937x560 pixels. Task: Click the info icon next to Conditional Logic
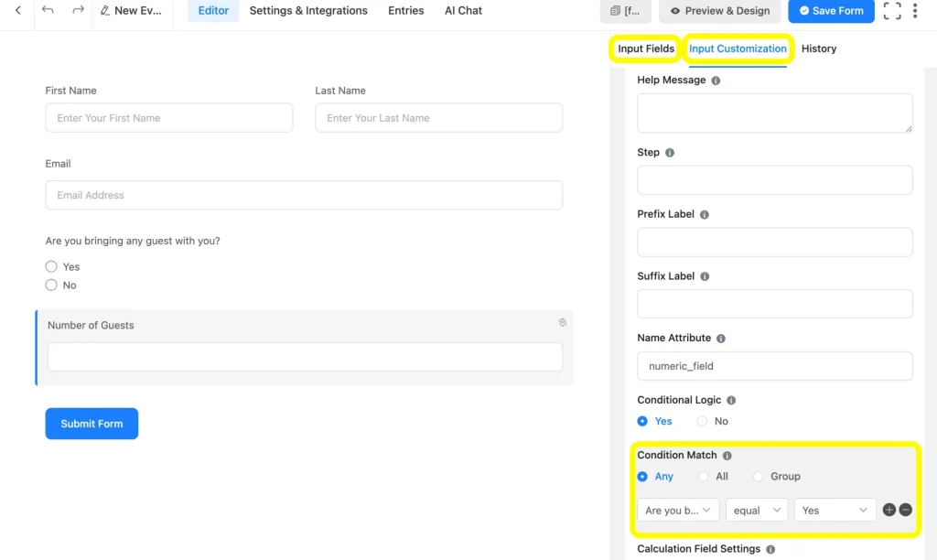(x=731, y=401)
